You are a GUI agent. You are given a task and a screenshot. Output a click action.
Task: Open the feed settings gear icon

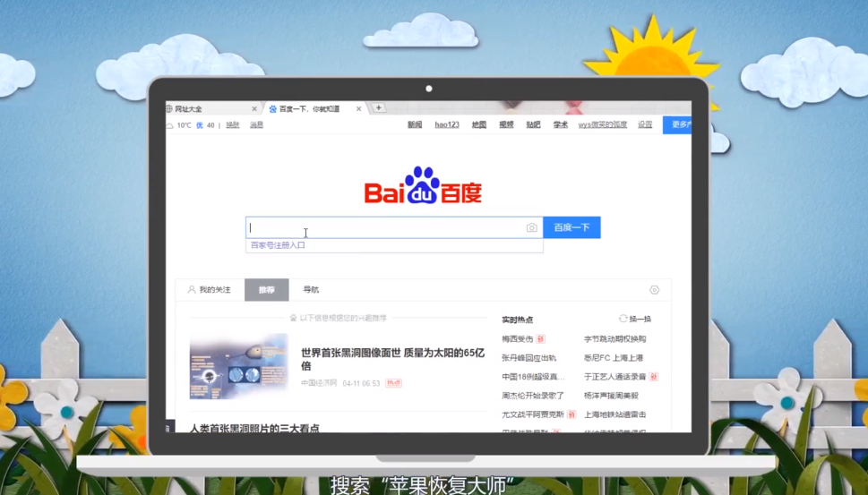pos(654,290)
